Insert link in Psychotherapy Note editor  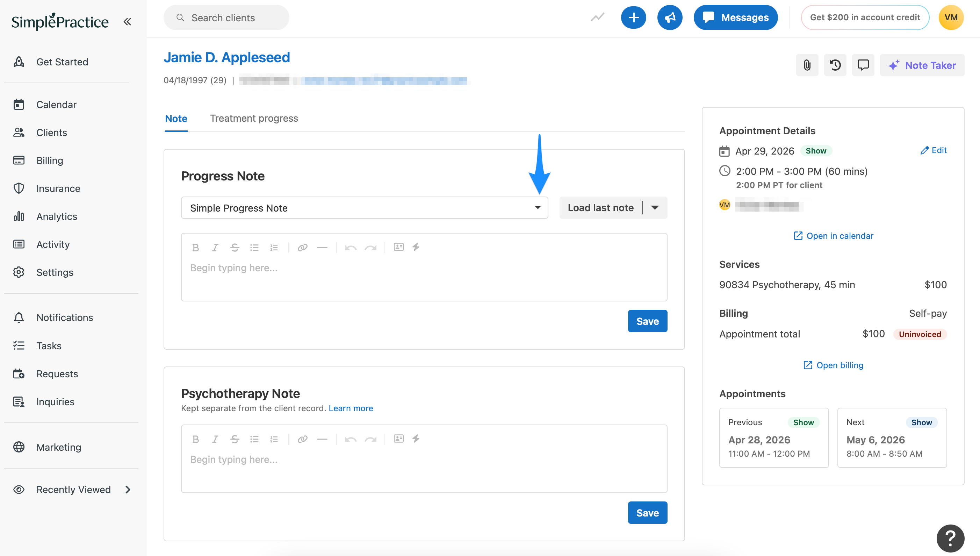click(x=303, y=439)
